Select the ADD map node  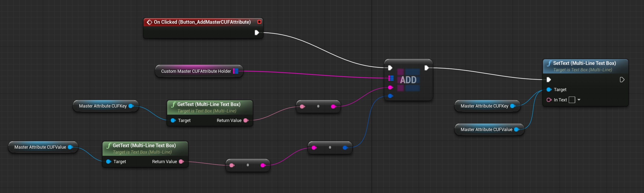pyautogui.click(x=408, y=80)
